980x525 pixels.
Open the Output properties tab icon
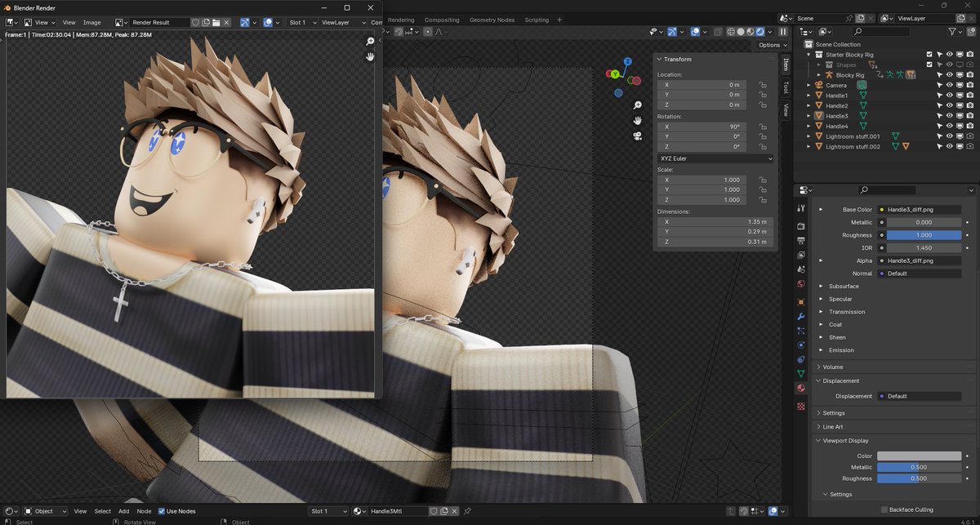pyautogui.click(x=800, y=241)
